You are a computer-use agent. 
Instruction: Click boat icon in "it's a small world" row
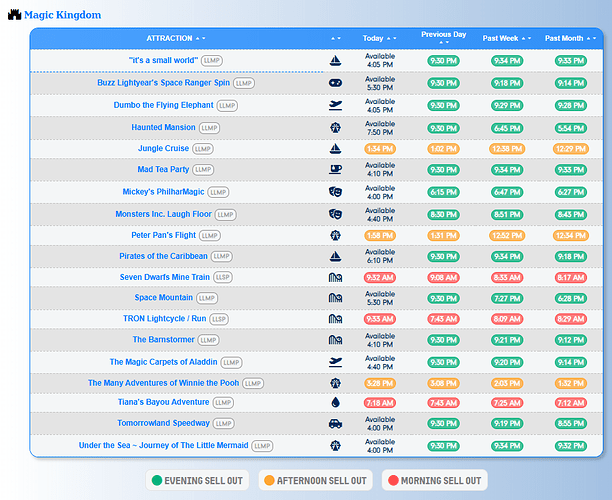(335, 60)
